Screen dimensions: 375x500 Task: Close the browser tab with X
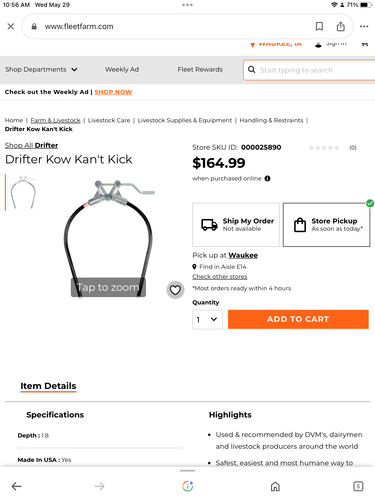tap(11, 26)
